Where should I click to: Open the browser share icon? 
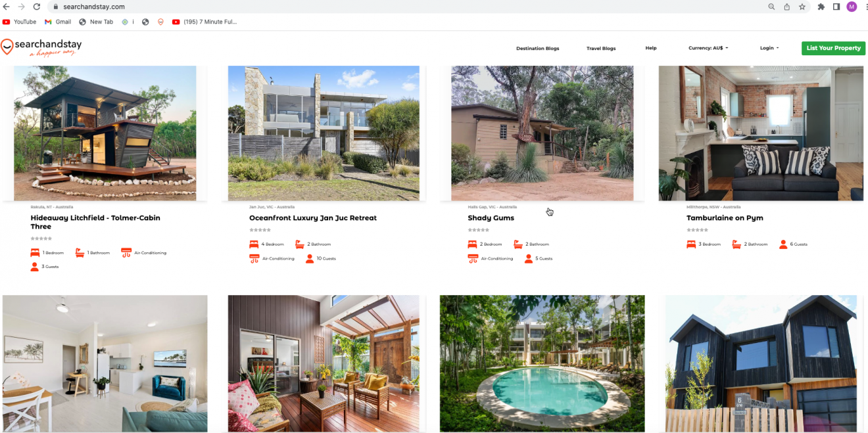click(787, 7)
